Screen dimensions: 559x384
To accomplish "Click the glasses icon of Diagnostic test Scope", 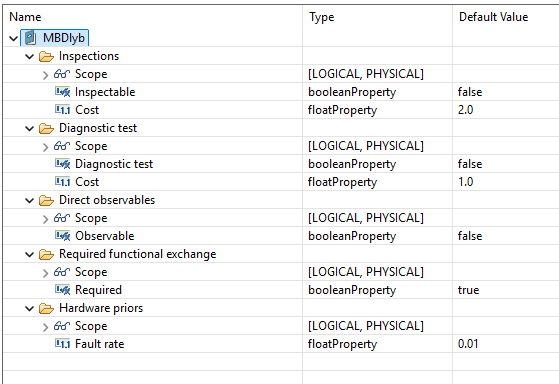I will click(62, 146).
